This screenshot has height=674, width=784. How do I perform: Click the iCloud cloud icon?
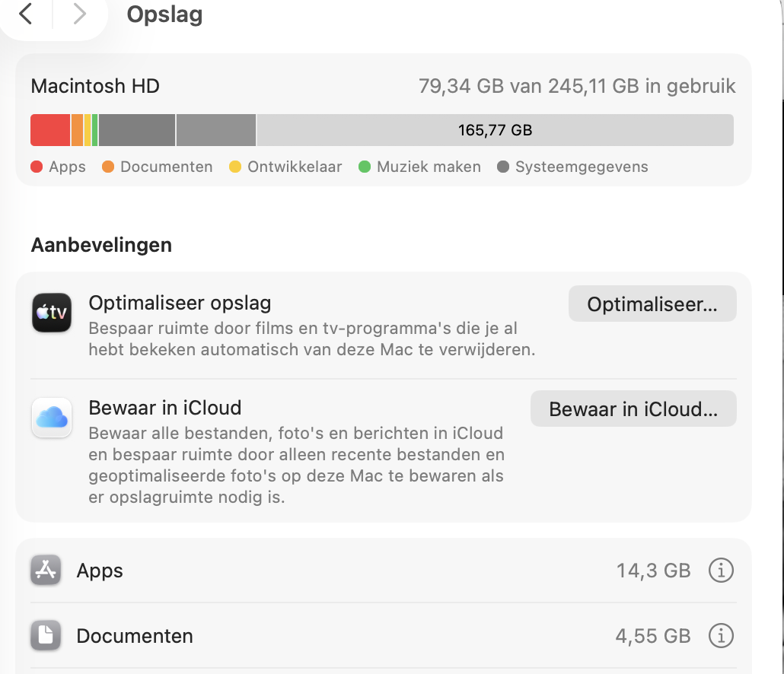[52, 418]
